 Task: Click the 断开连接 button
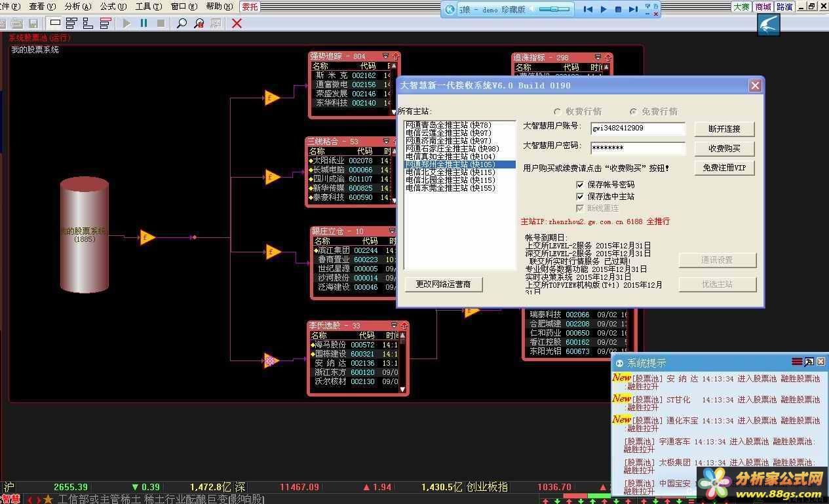pos(723,129)
